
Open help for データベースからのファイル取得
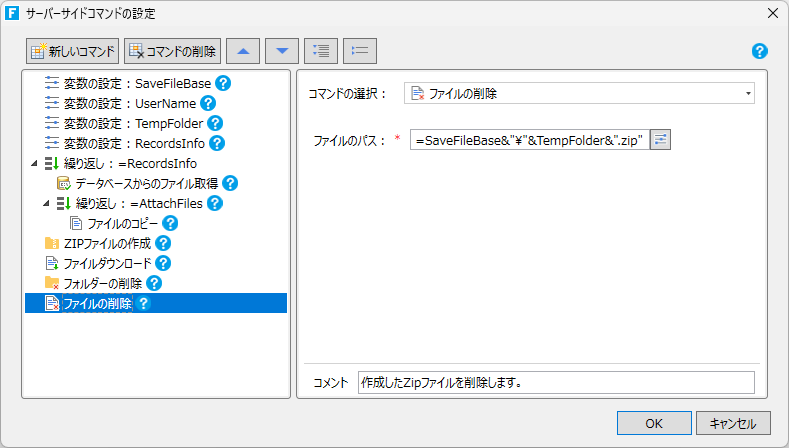tap(230, 183)
